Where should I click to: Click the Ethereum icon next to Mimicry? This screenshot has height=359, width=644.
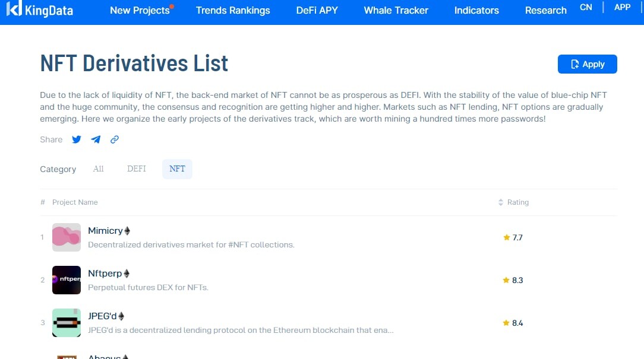[127, 231]
